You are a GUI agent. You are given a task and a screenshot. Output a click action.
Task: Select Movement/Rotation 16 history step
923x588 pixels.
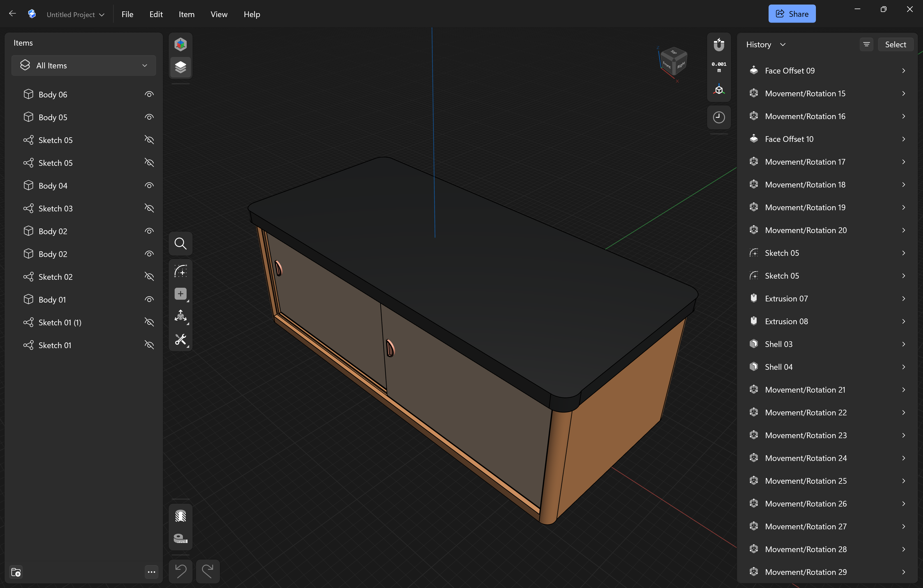[827, 116]
